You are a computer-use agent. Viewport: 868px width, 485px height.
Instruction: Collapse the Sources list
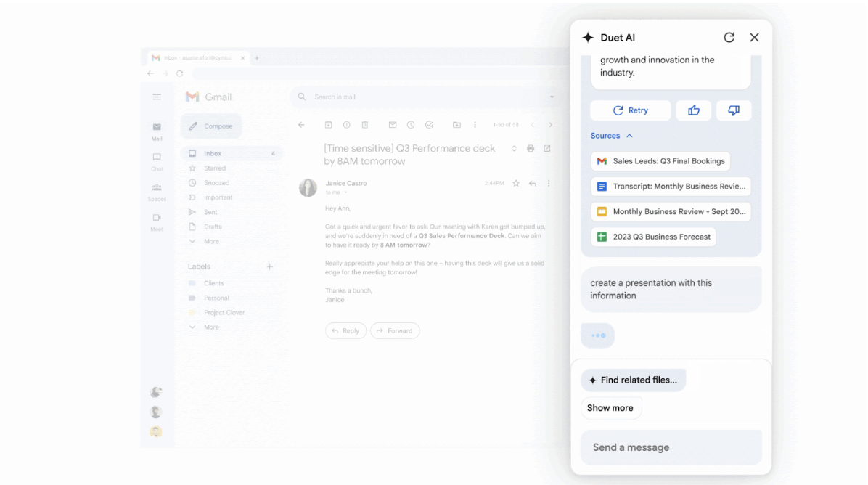click(x=612, y=136)
